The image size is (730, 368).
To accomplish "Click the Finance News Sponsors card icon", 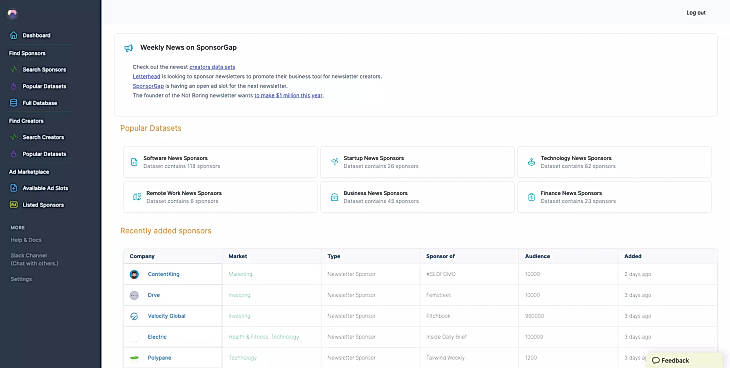I will (531, 197).
